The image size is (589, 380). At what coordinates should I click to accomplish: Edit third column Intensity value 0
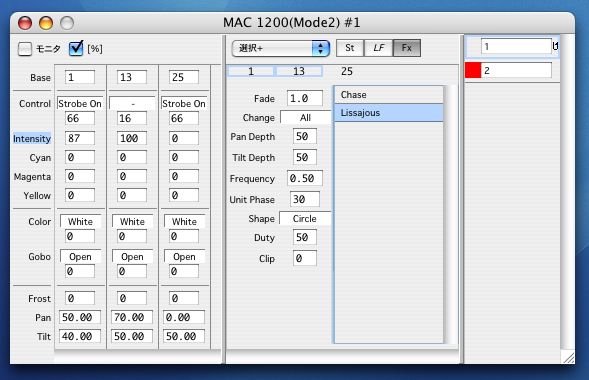(184, 138)
